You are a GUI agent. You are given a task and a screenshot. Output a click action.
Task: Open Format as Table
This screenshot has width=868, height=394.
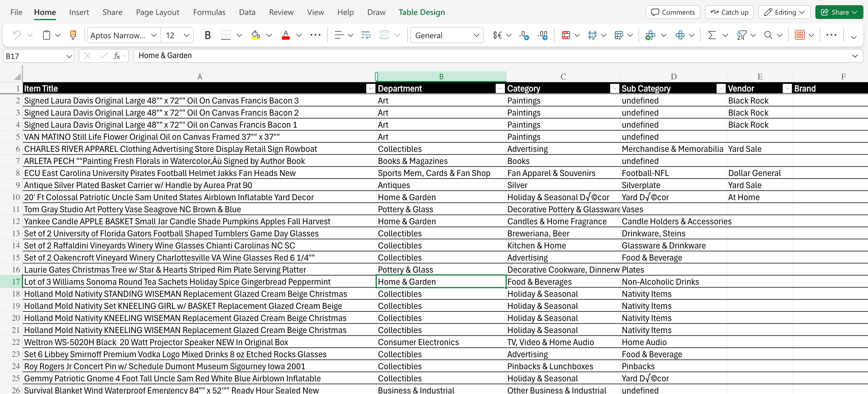click(619, 35)
